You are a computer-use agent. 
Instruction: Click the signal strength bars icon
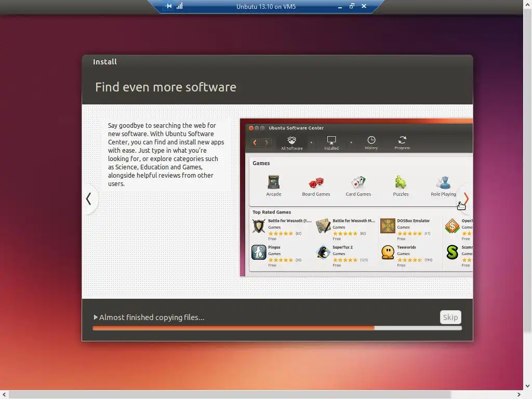coord(179,6)
